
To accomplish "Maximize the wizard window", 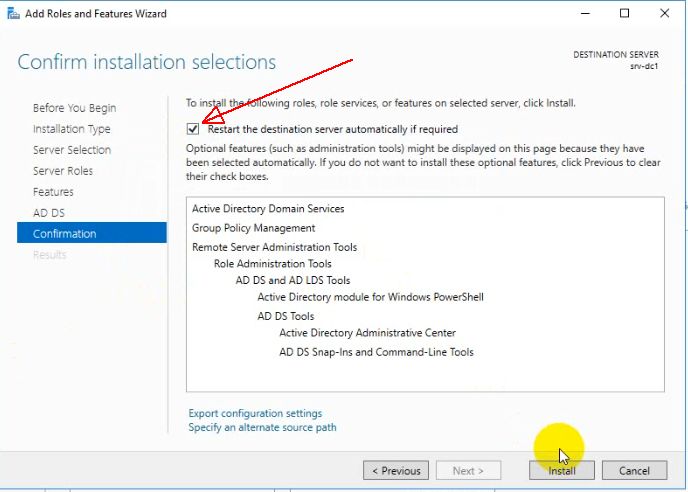I will click(x=624, y=13).
